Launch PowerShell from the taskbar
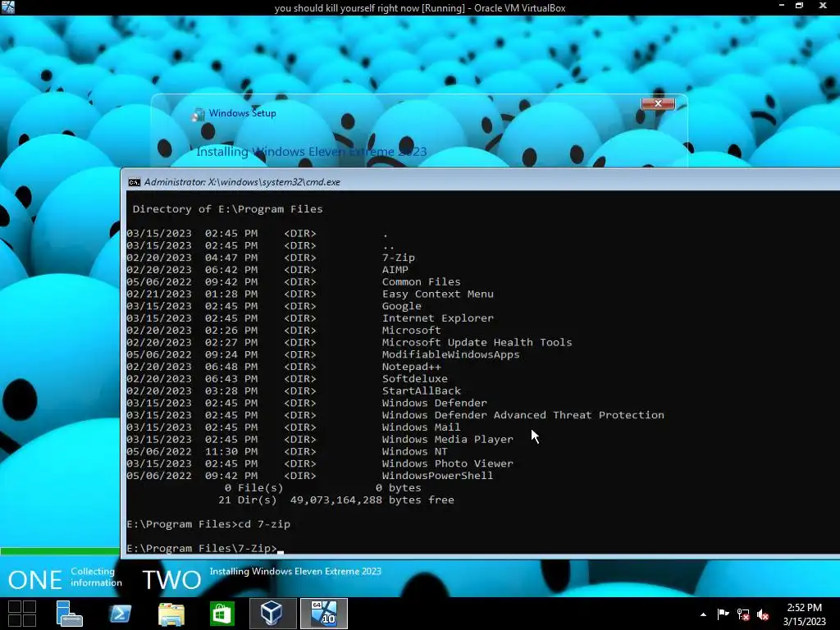This screenshot has width=840, height=630. tap(120, 614)
